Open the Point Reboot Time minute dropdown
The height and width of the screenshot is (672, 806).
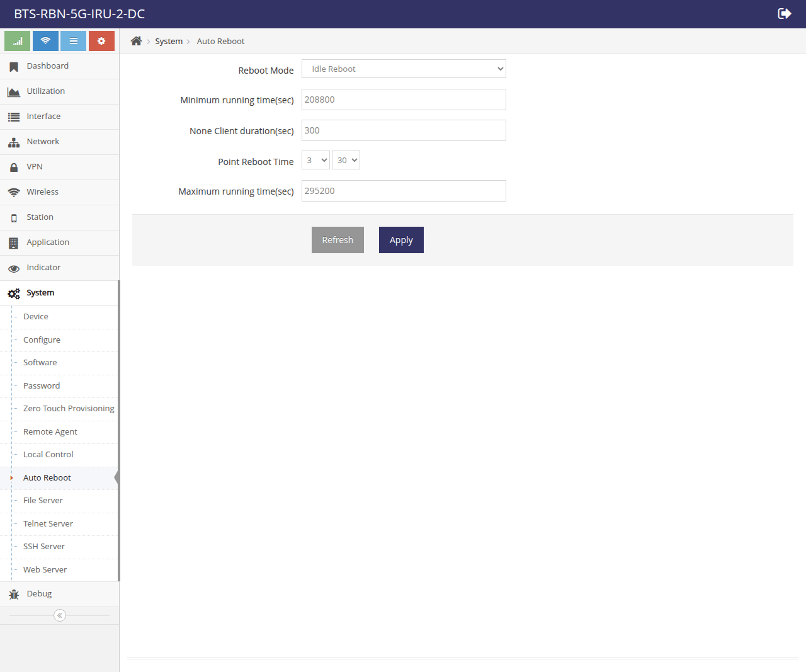346,160
